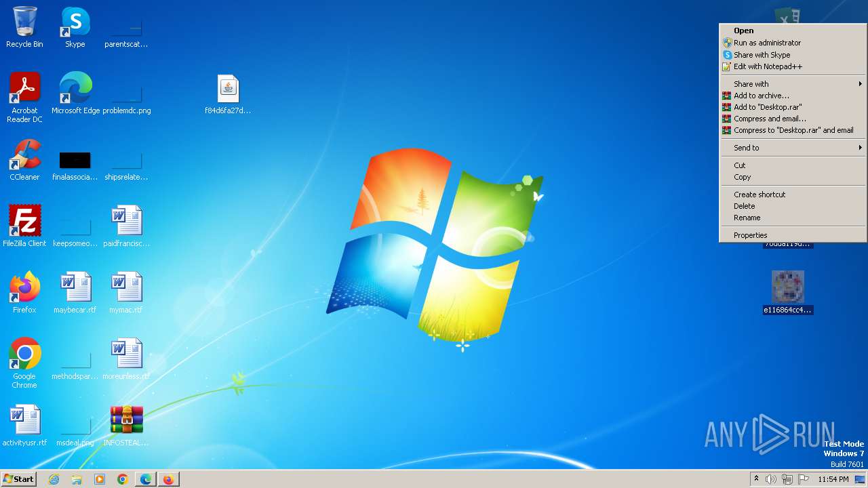
Task: Choose Compress to "Desktop.rar" and email
Action: point(793,130)
